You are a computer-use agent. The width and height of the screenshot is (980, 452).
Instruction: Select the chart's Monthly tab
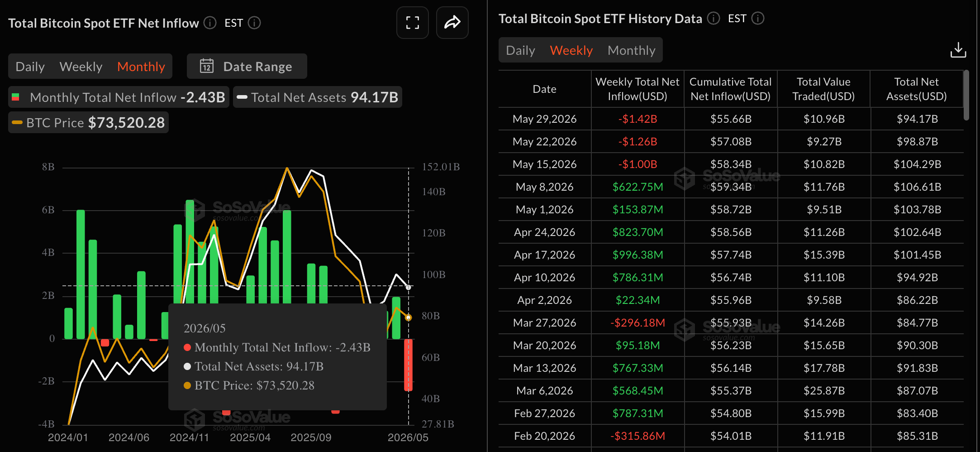pyautogui.click(x=141, y=67)
